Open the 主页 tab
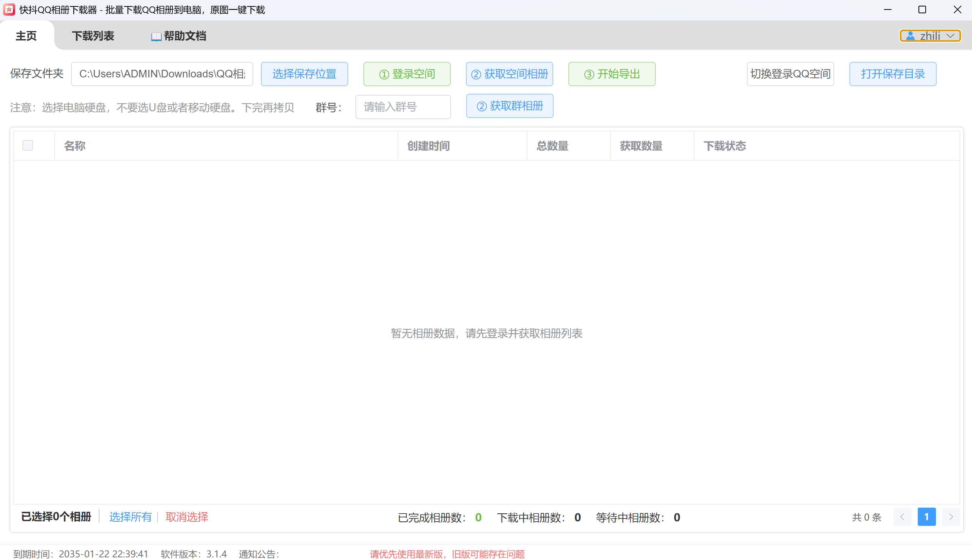Image resolution: width=972 pixels, height=560 pixels. (26, 36)
